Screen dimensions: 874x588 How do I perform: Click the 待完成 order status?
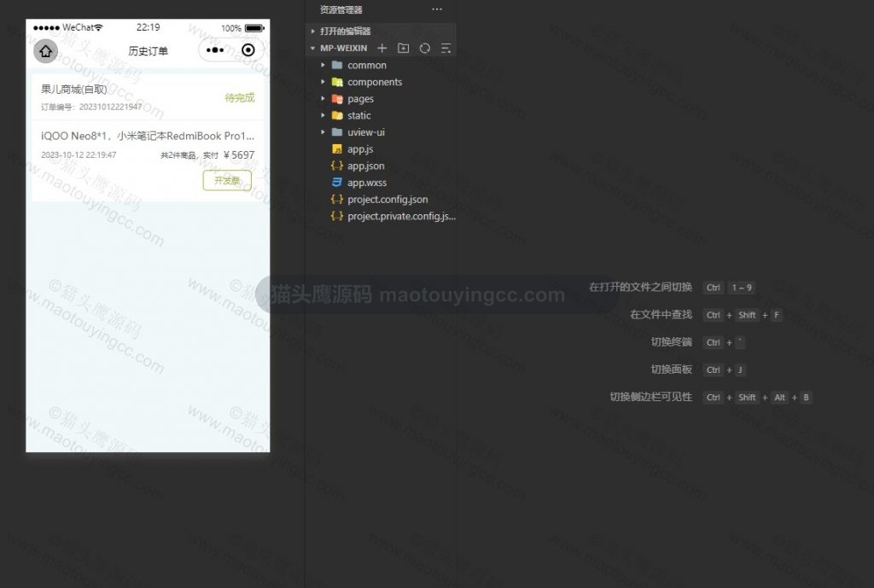coord(240,97)
